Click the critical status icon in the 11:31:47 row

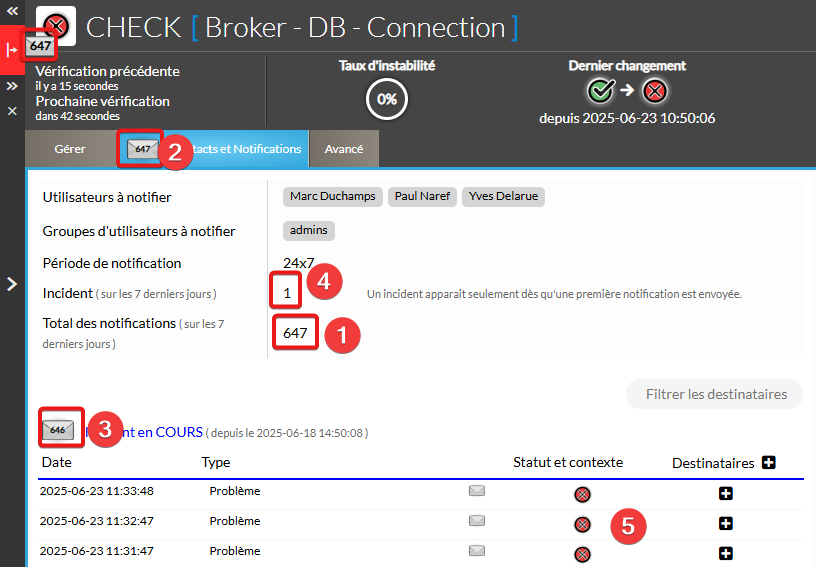click(582, 555)
